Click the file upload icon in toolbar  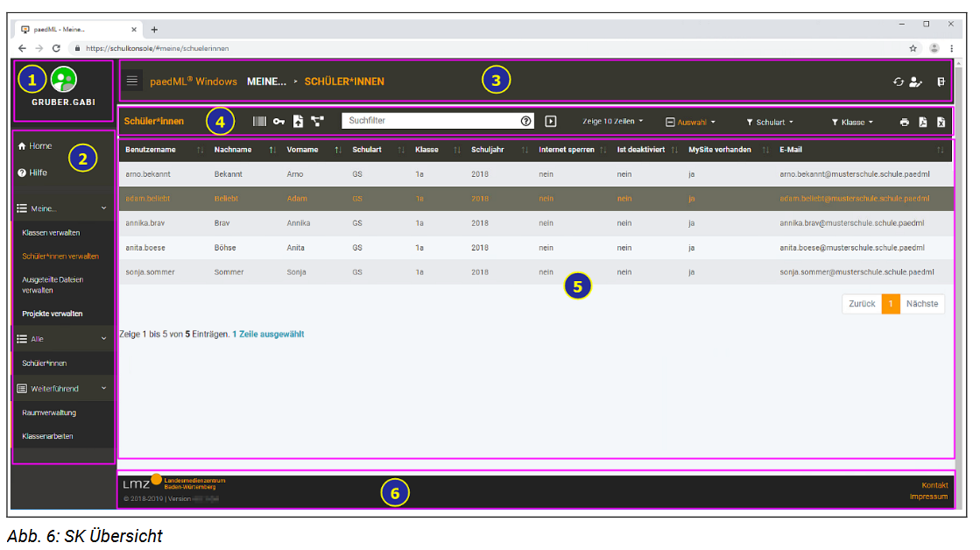(298, 121)
